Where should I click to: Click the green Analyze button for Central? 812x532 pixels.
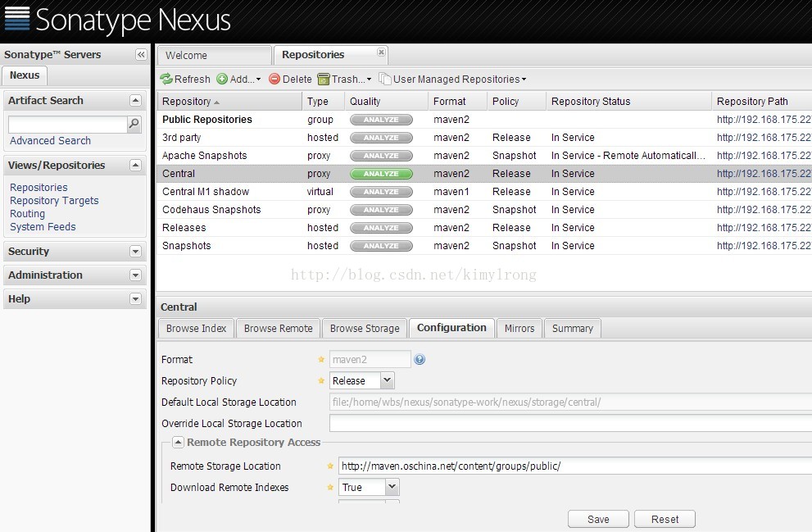click(381, 174)
